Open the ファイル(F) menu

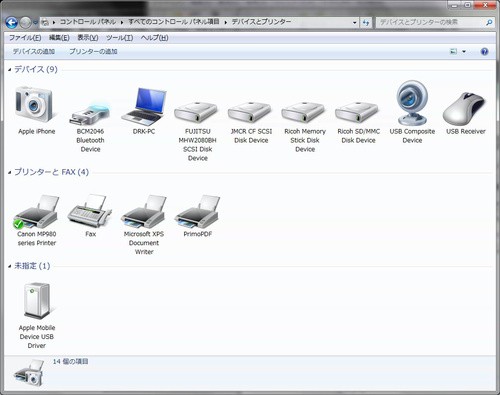25,38
